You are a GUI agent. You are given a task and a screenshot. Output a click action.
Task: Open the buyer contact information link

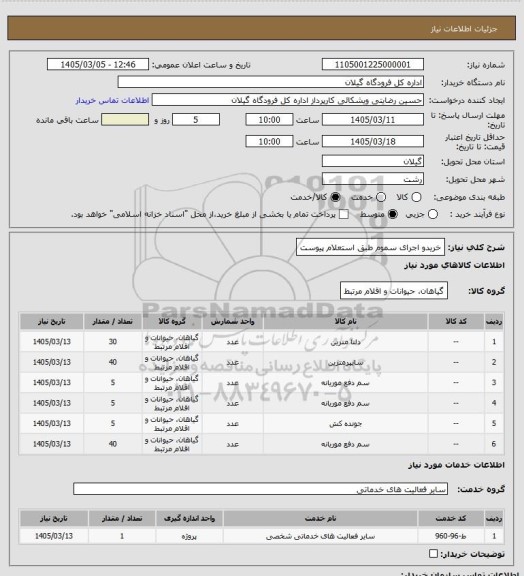112,100
